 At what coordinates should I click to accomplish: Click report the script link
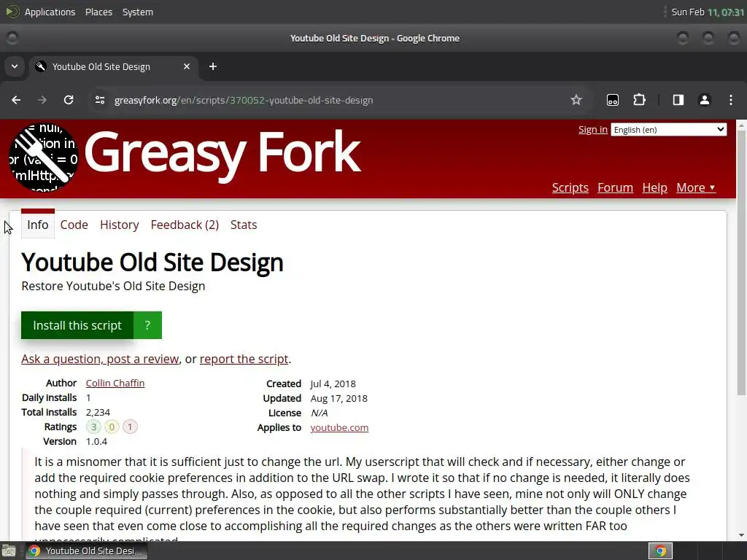click(x=244, y=359)
